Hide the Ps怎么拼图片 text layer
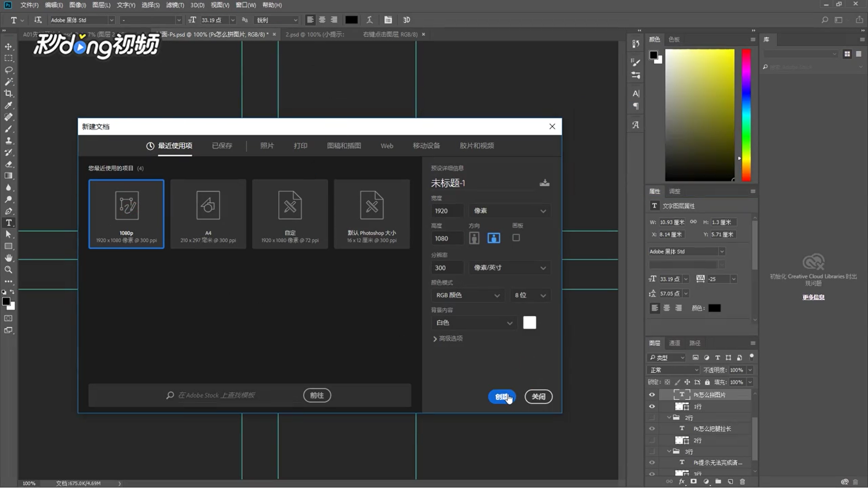 coord(652,394)
